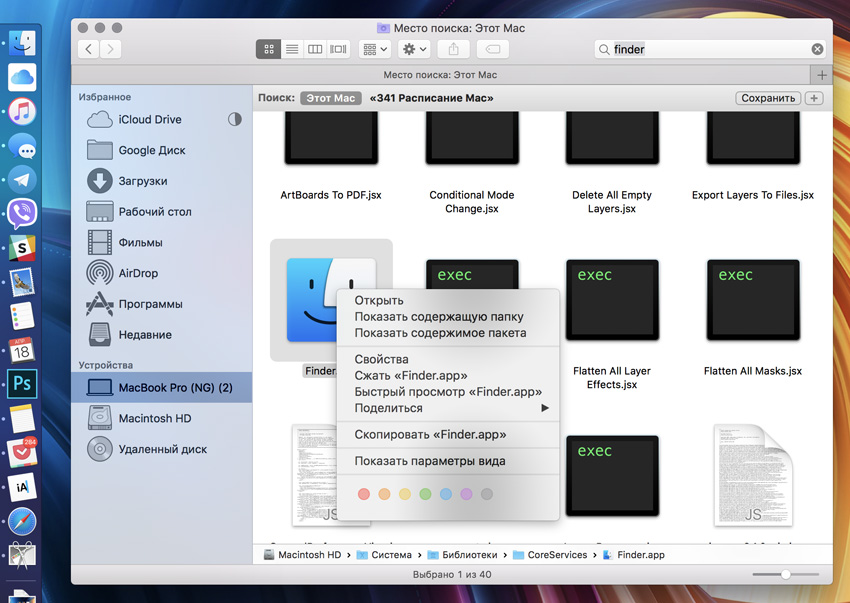The width and height of the screenshot is (850, 603).
Task: Open the Загрузки folder in sidebar
Action: (142, 181)
